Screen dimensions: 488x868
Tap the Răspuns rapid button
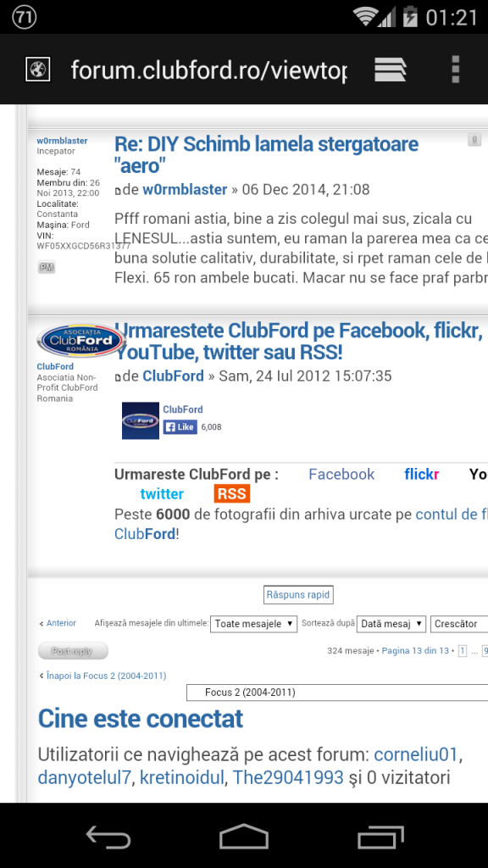[x=298, y=595]
